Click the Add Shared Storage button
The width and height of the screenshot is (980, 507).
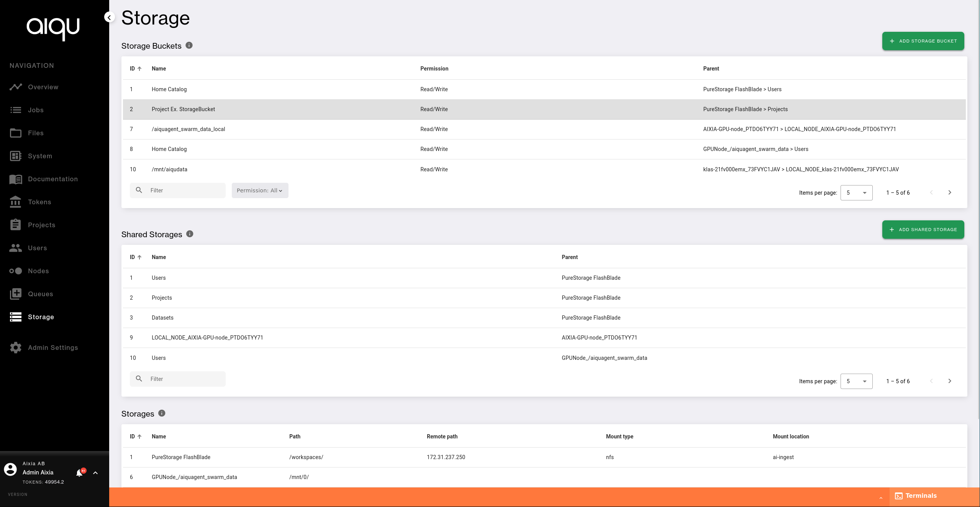pyautogui.click(x=923, y=230)
